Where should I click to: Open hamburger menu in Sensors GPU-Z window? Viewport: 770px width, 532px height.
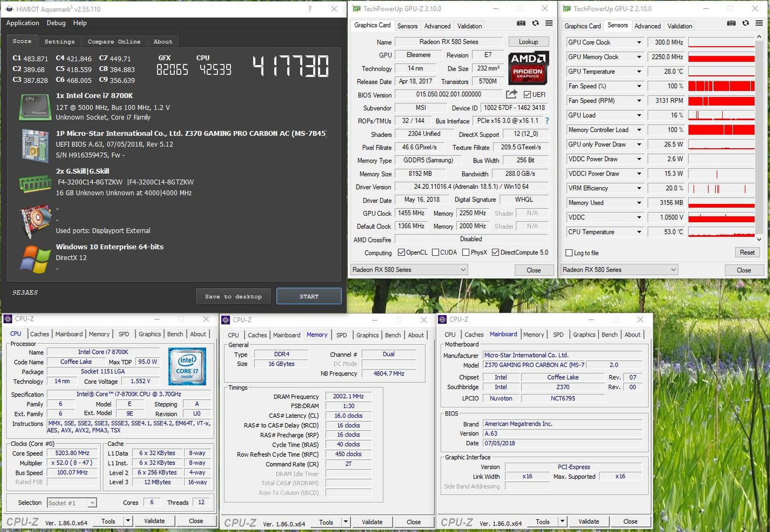tap(759, 23)
